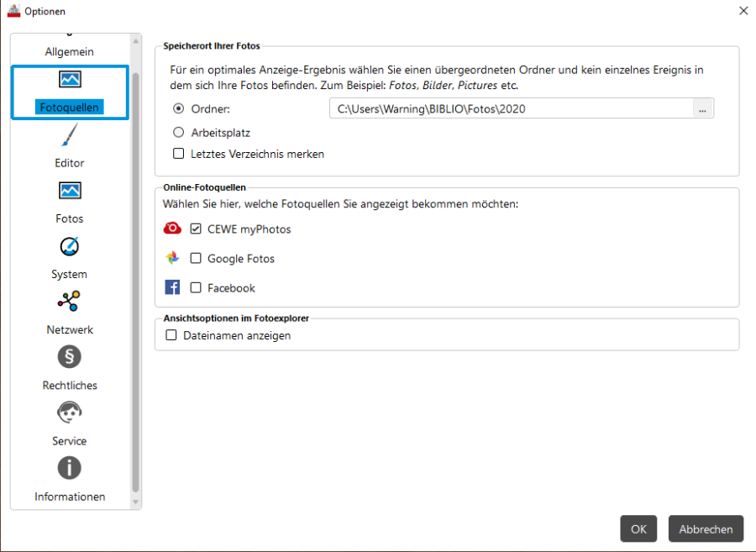Click the 'Online-Fotoquellen' heading
This screenshot has height=552, width=756.
(204, 187)
